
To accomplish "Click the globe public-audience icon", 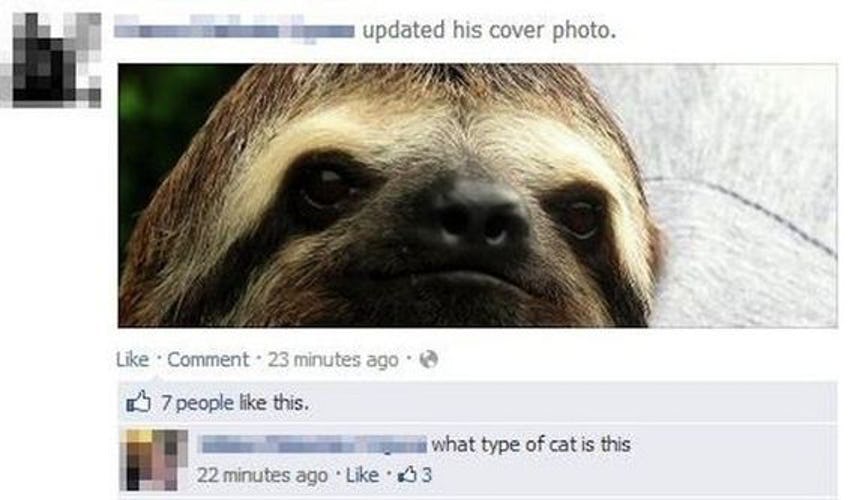I will pos(429,359).
